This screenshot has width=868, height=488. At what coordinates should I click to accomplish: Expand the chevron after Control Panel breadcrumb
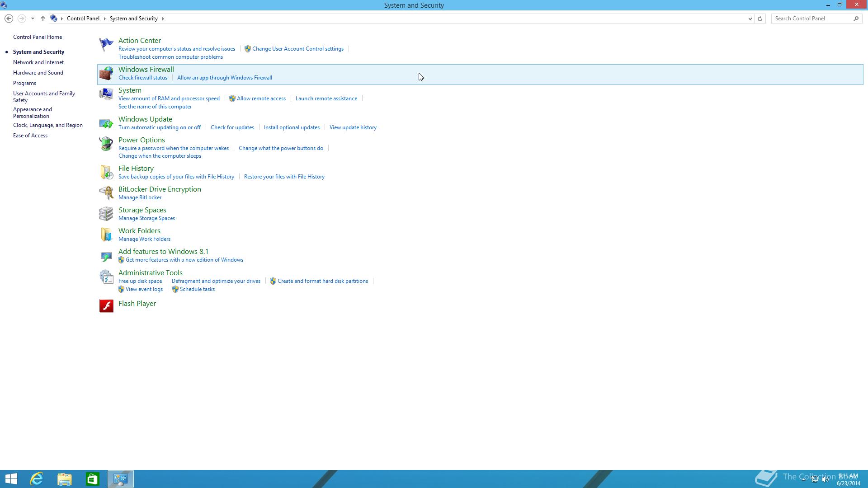pyautogui.click(x=105, y=19)
